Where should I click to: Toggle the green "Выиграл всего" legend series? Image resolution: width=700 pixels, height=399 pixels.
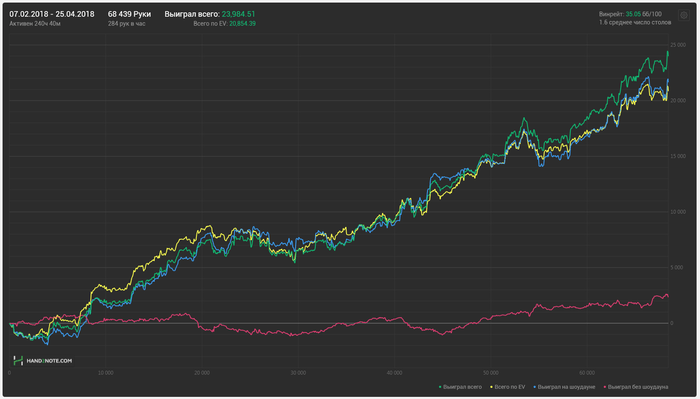coord(460,387)
